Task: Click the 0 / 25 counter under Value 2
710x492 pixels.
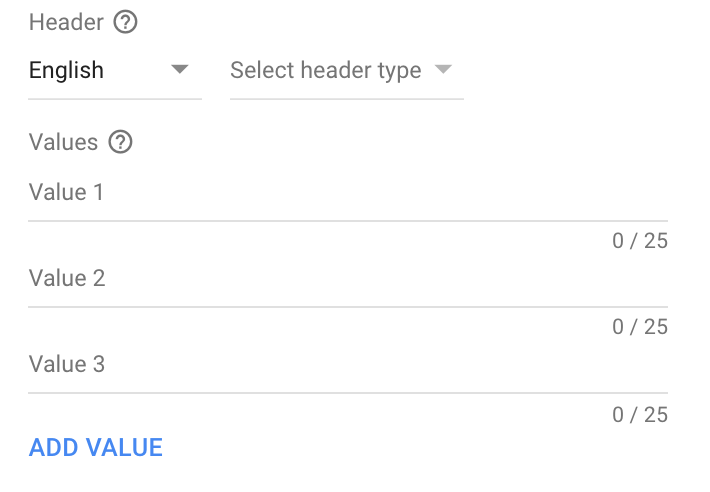Action: click(x=640, y=327)
